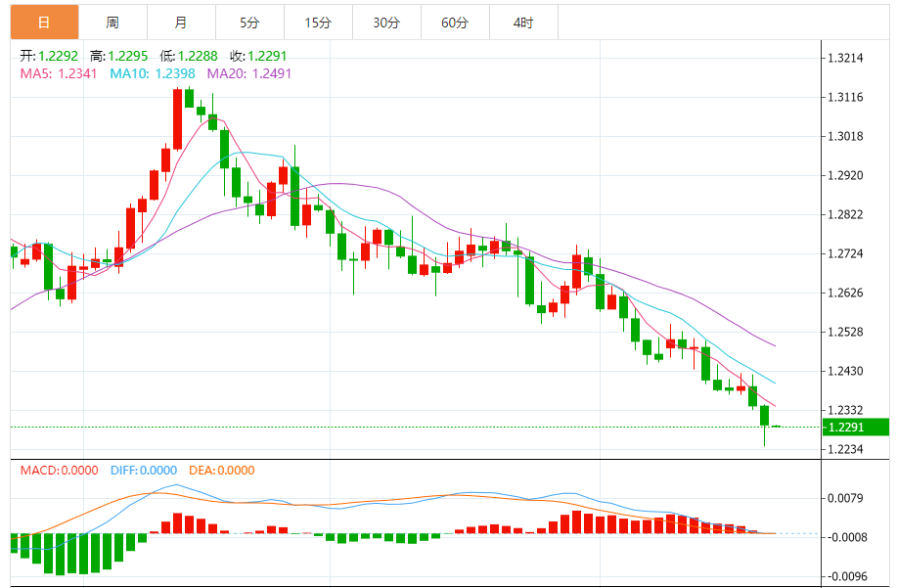This screenshot has height=588, width=897.
Task: Click the opening price 开:1.2292 value
Action: (x=49, y=56)
